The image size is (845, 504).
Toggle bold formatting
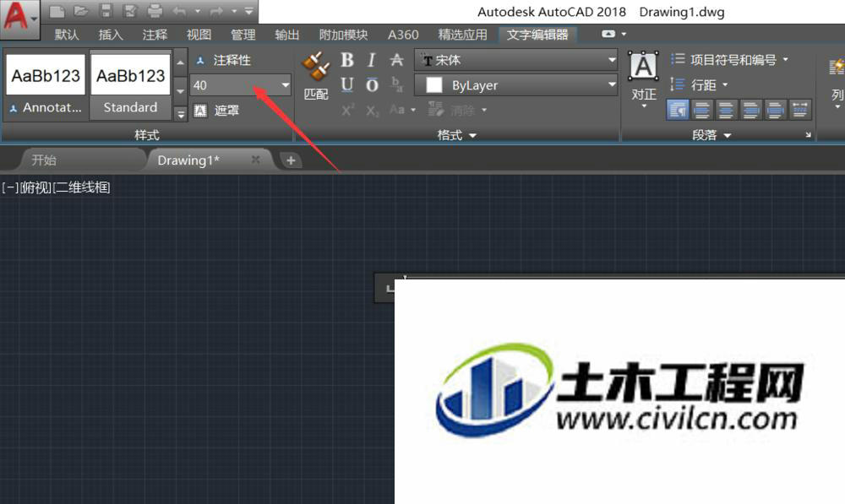click(x=347, y=60)
